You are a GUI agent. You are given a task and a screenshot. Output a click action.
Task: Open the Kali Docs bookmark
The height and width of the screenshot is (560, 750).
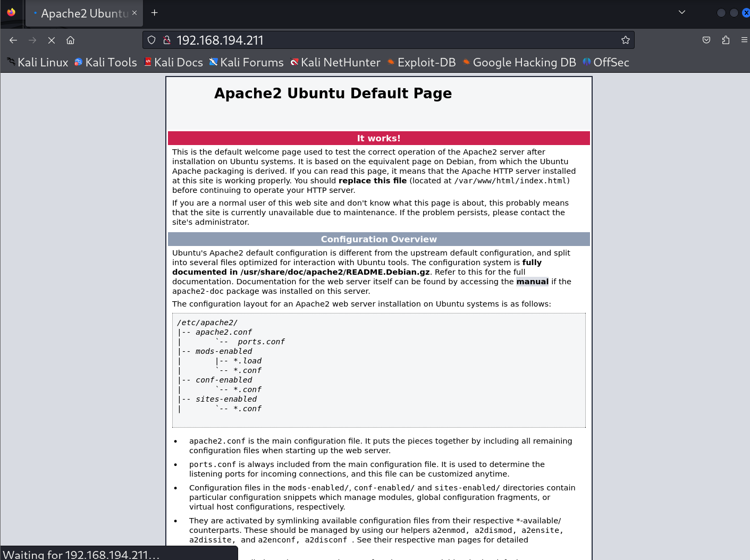pos(174,62)
